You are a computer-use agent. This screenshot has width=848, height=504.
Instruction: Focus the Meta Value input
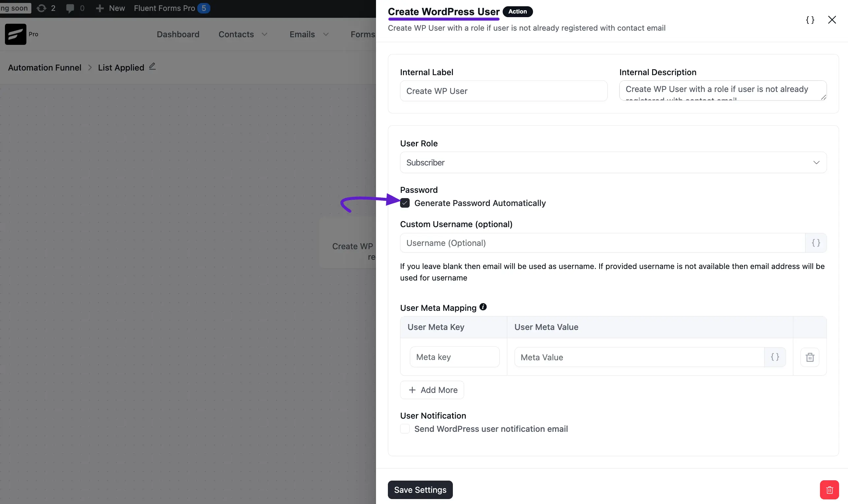(639, 357)
